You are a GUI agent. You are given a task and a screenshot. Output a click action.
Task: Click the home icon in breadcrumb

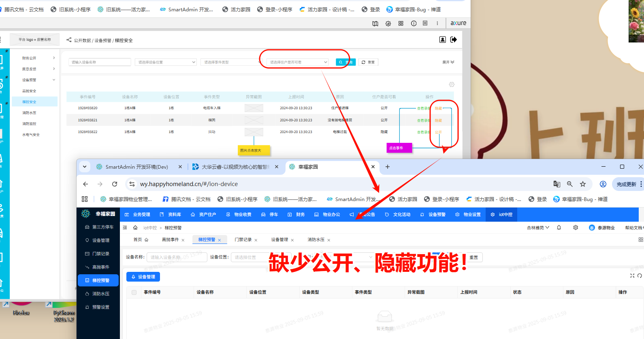click(135, 228)
